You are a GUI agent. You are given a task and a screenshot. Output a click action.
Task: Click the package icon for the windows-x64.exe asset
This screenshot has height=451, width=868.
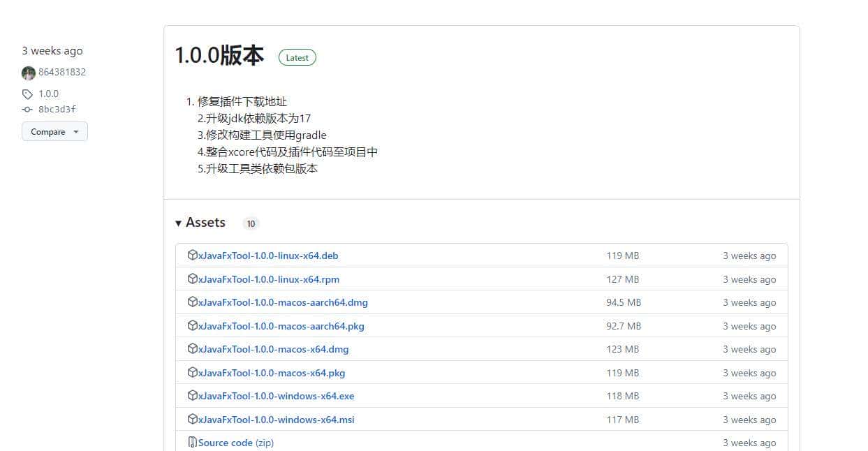tap(193, 396)
